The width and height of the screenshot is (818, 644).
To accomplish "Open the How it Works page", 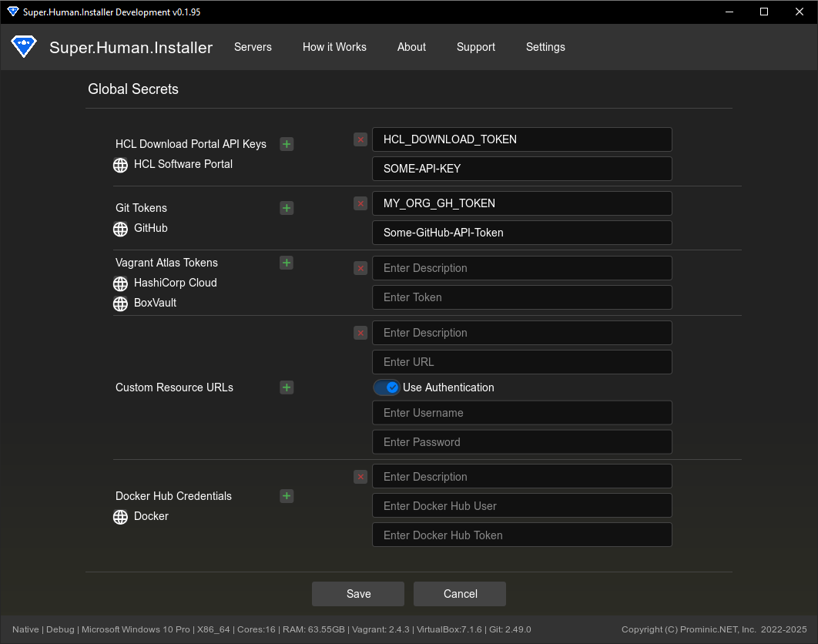I will tap(334, 47).
